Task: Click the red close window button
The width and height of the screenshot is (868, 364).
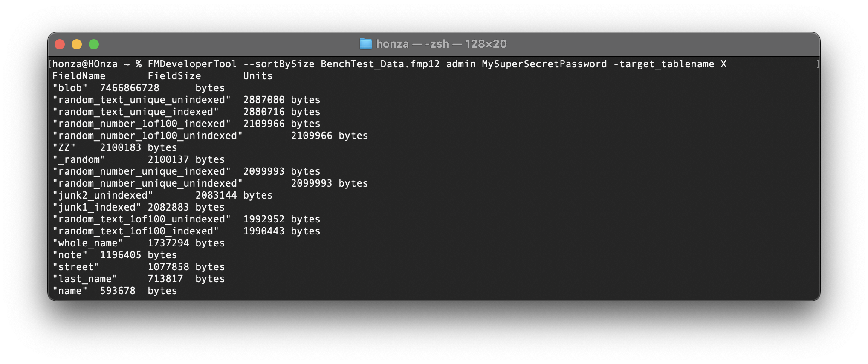Action: tap(60, 44)
